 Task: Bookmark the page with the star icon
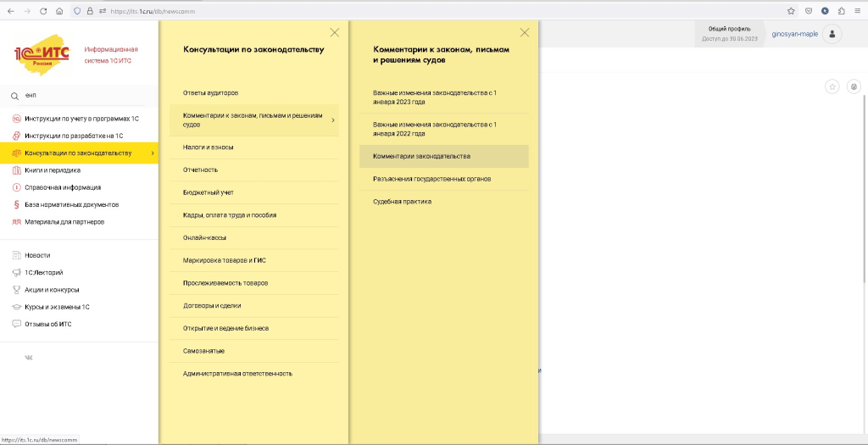click(x=791, y=10)
